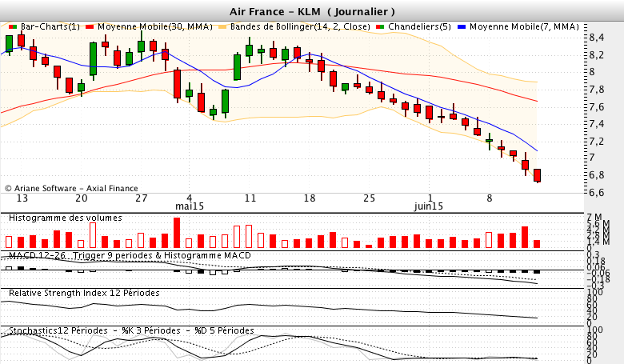This screenshot has width=624, height=364.
Task: Click the Stochastics12 Périodes panel title
Action: (x=131, y=330)
